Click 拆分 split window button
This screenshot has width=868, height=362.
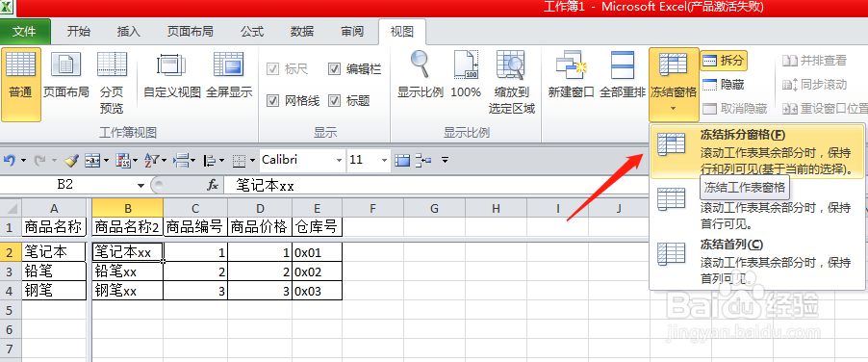[x=724, y=61]
